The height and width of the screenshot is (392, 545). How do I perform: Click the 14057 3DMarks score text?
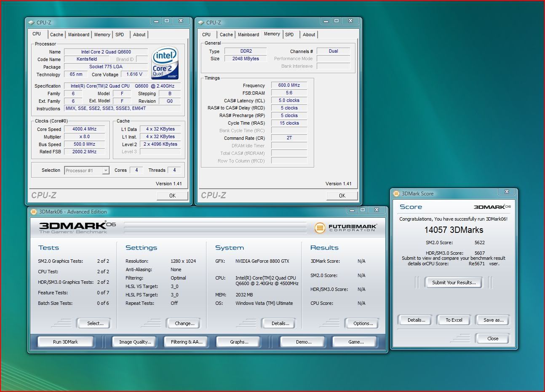tap(454, 230)
